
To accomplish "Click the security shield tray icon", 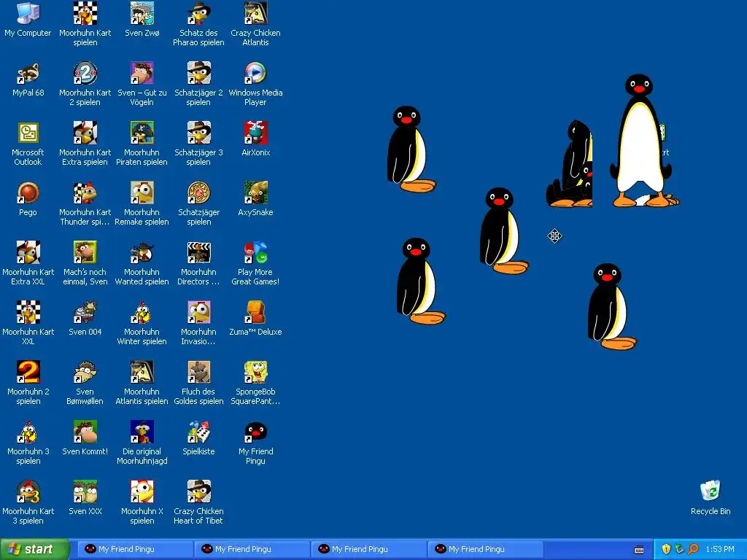I will click(666, 549).
